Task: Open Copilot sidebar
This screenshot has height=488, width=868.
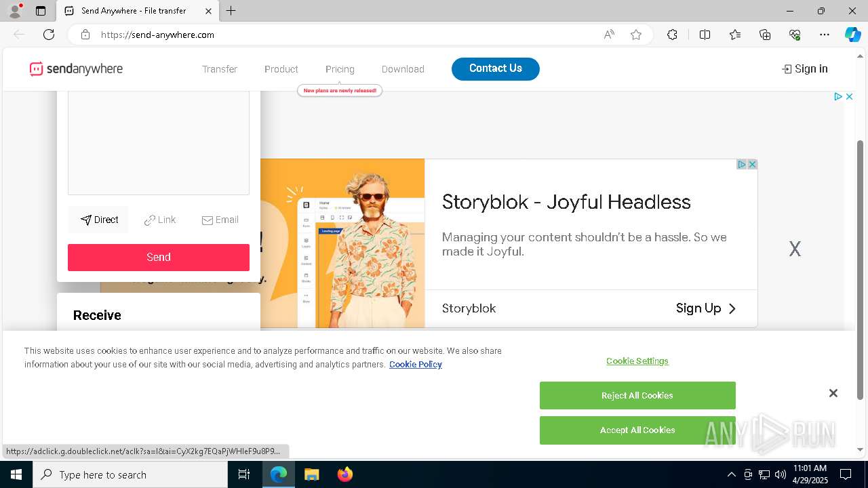Action: tap(852, 35)
